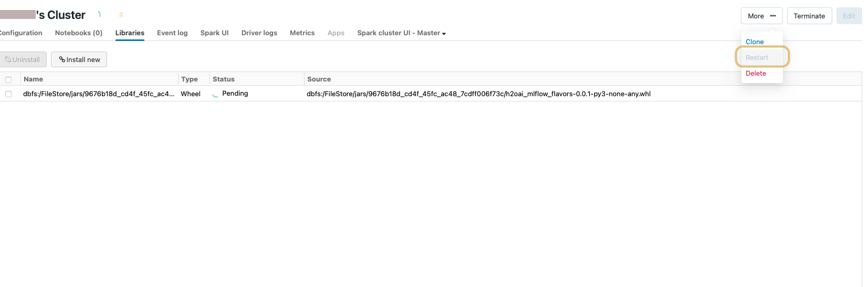Open the Spark UI tab
868x287 pixels.
[x=214, y=33]
